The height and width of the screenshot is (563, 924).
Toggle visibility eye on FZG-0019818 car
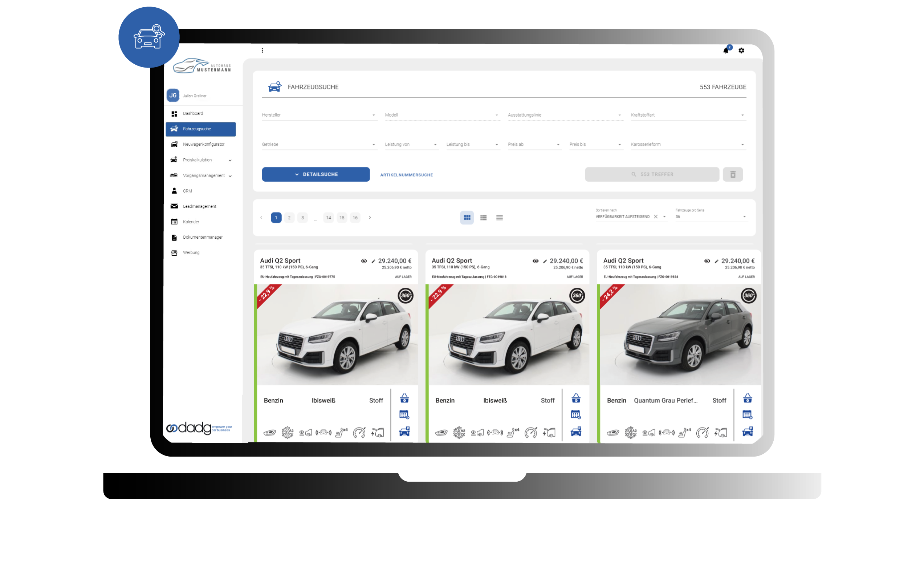point(536,261)
